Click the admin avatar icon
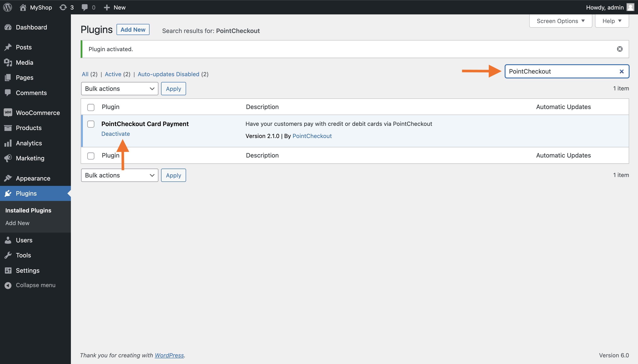 [x=630, y=7]
